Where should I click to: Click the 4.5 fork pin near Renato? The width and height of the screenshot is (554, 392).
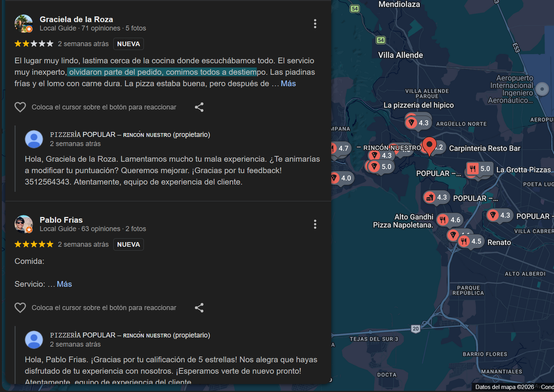[471, 241]
